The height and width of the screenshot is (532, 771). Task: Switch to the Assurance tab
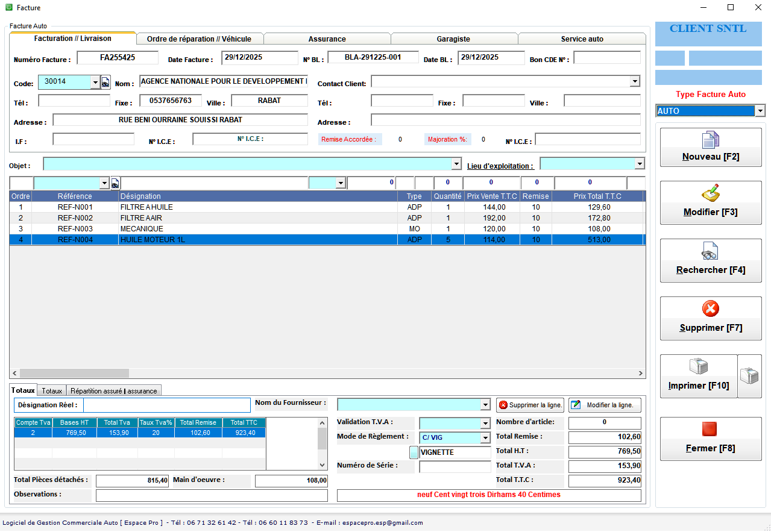coord(327,39)
